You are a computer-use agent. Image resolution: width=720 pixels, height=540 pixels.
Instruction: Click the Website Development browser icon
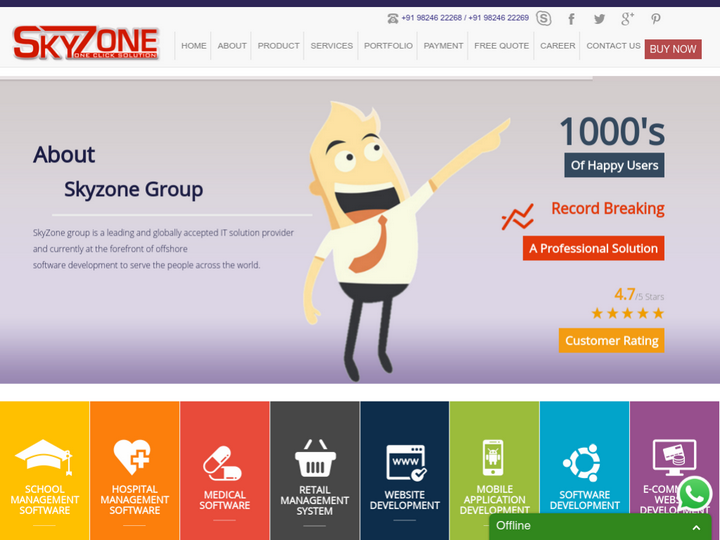tap(405, 462)
